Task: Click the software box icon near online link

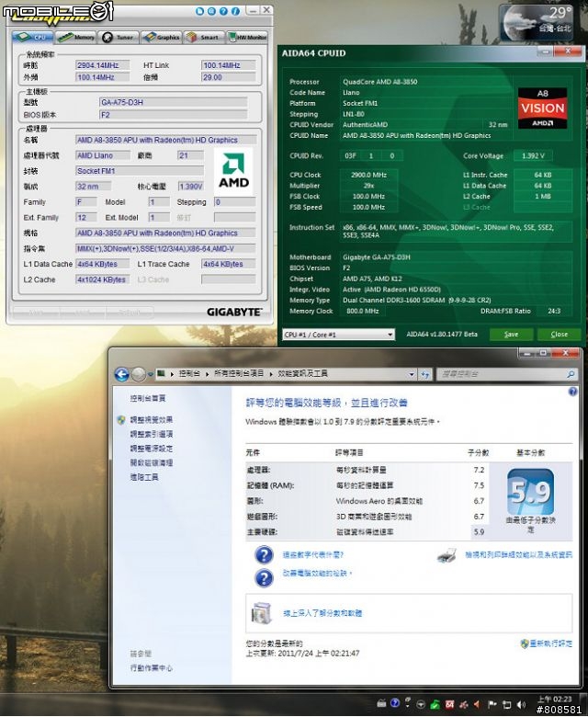Action: tap(262, 613)
